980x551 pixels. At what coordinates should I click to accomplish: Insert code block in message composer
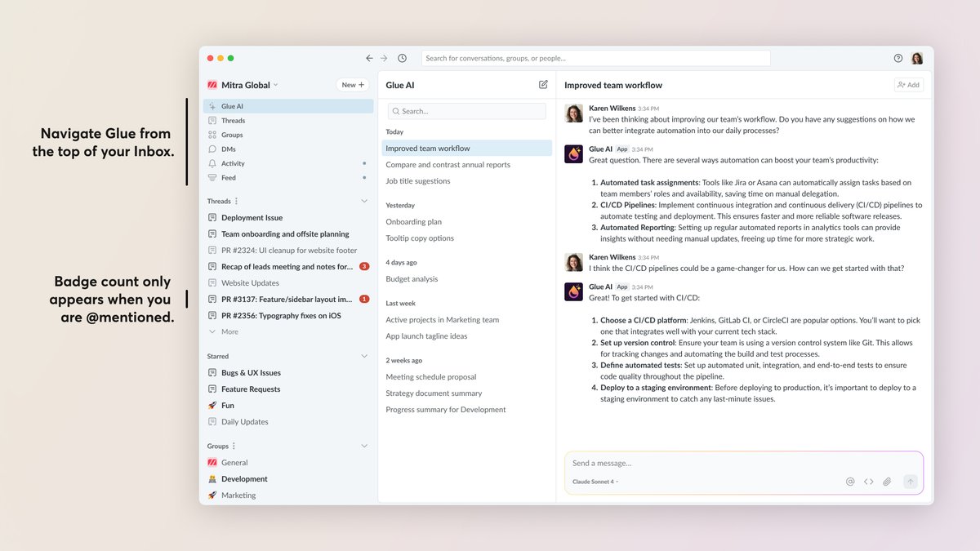869,482
